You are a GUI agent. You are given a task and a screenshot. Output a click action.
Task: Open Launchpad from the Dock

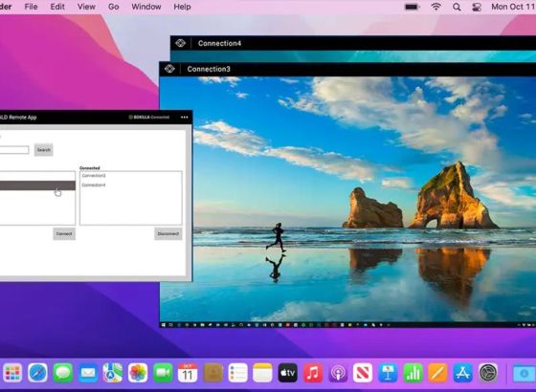(x=12, y=373)
